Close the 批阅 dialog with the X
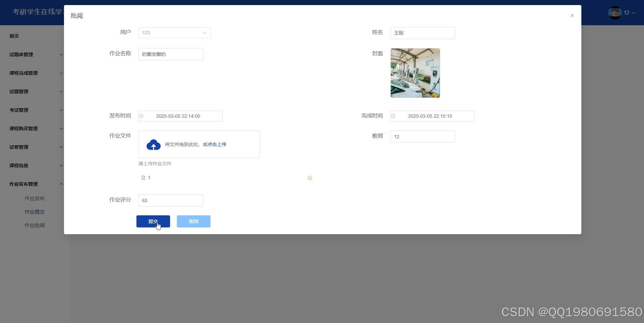644x323 pixels. pyautogui.click(x=572, y=15)
